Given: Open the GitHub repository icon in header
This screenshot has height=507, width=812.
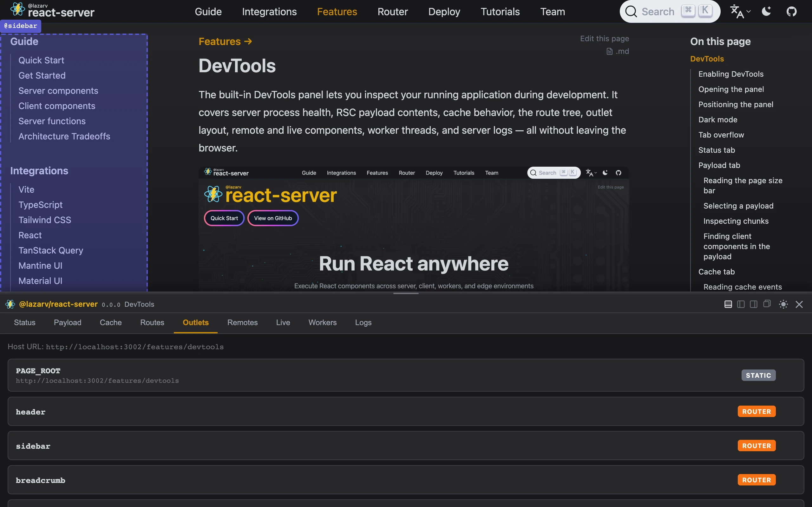Looking at the screenshot, I should pyautogui.click(x=791, y=12).
